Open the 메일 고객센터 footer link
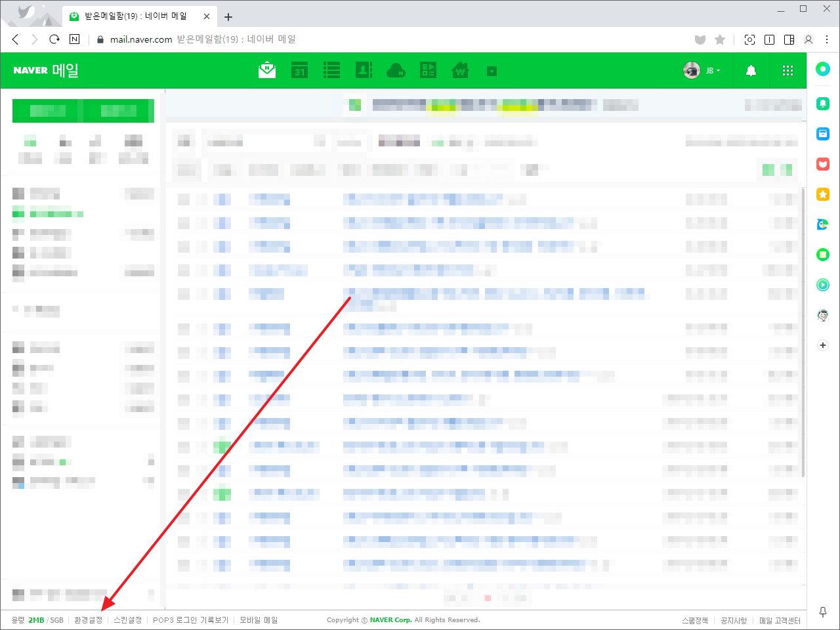 [x=780, y=620]
